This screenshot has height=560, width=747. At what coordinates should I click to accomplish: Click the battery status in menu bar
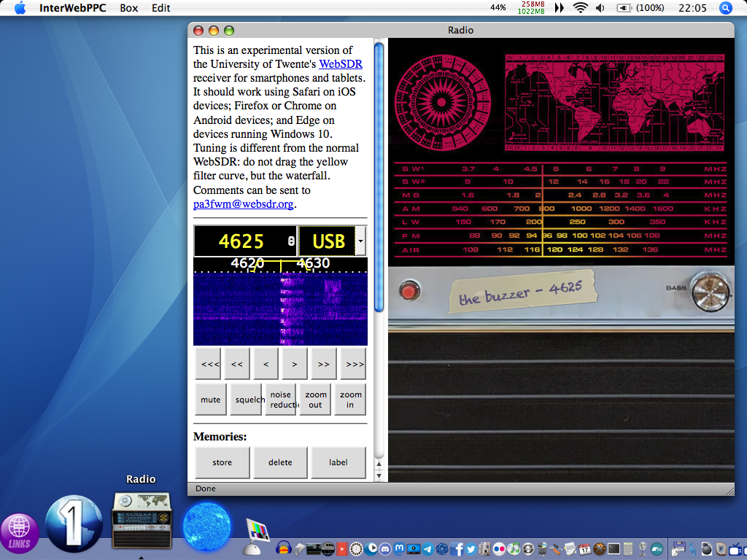tap(640, 7)
